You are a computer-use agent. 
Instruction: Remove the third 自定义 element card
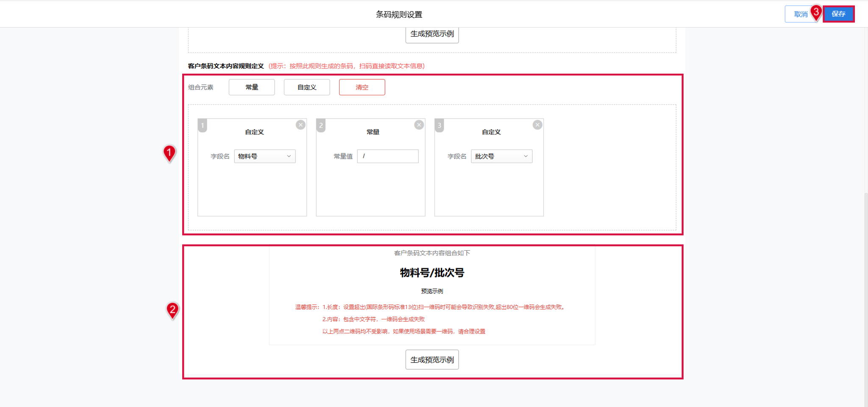[537, 125]
